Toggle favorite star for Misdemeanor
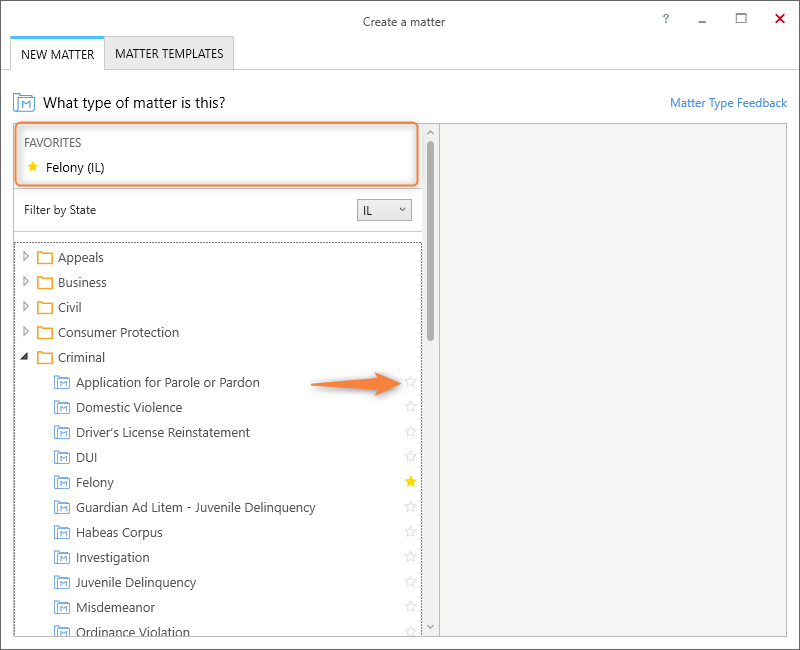800x650 pixels. pos(410,607)
